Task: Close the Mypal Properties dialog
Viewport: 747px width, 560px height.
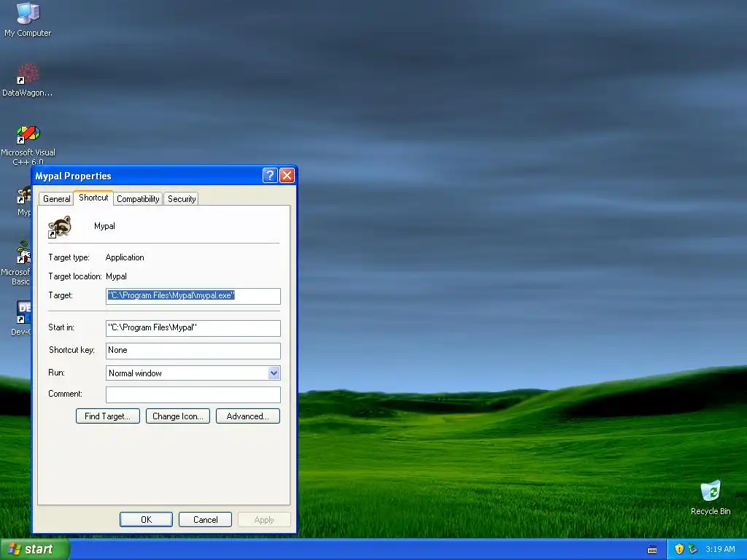Action: pyautogui.click(x=287, y=175)
